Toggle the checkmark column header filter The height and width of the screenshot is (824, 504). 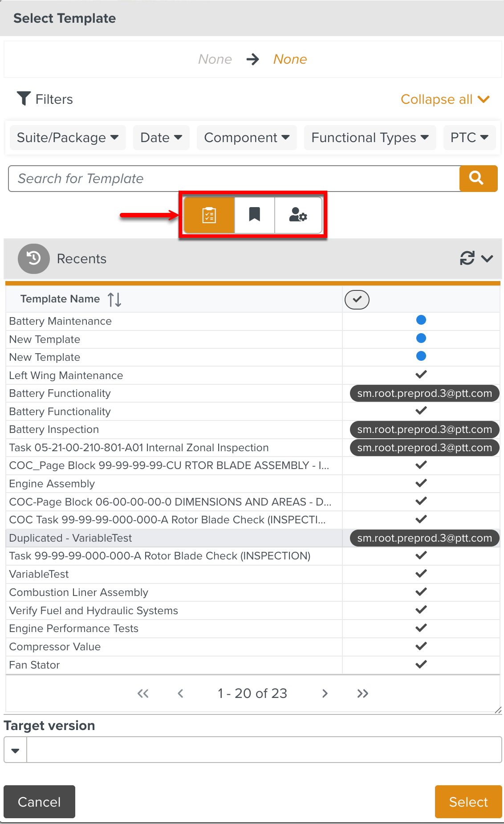[357, 299]
